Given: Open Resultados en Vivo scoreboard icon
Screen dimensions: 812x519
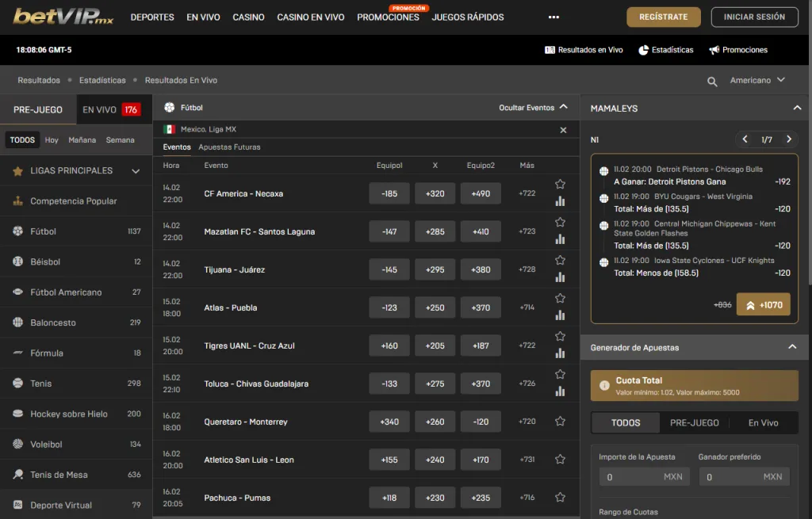Looking at the screenshot, I should 550,50.
